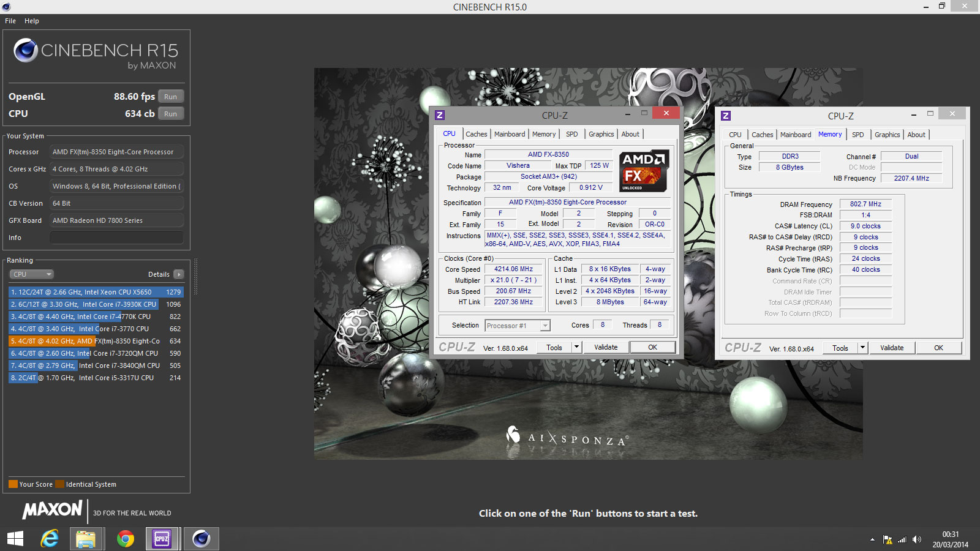The image size is (980, 551).
Task: Switch to CPU-Z taskbar icon
Action: point(162,539)
